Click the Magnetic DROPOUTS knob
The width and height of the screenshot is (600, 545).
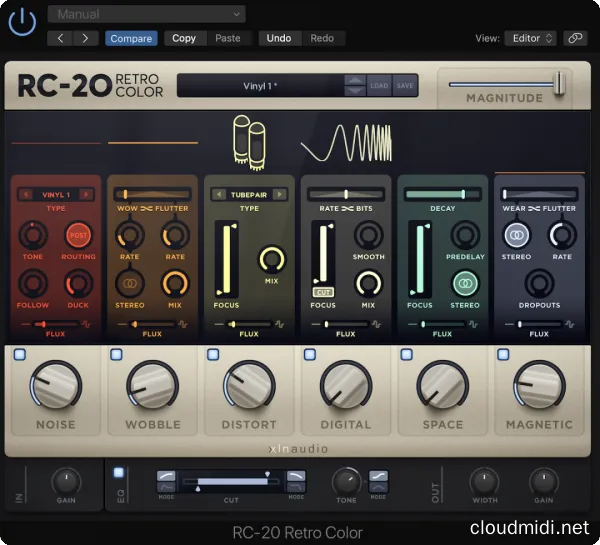pyautogui.click(x=540, y=284)
